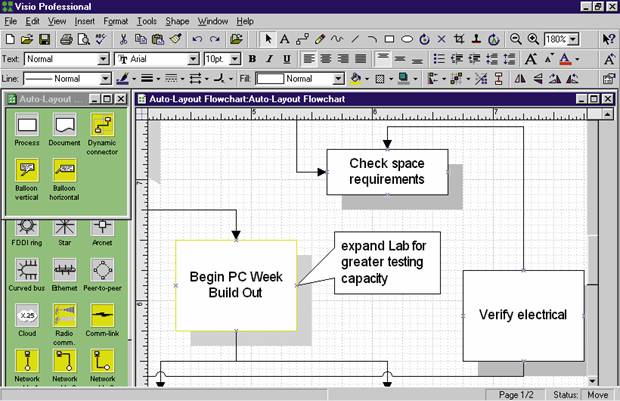Open the fill color bucket swatch
Screen dimensions: 620x401
tap(358, 78)
